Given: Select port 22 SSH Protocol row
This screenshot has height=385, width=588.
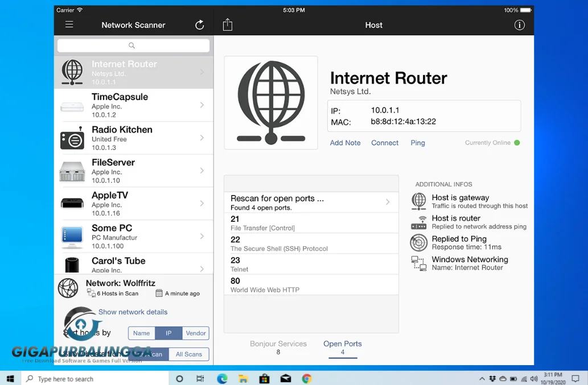Looking at the screenshot, I should tap(311, 243).
